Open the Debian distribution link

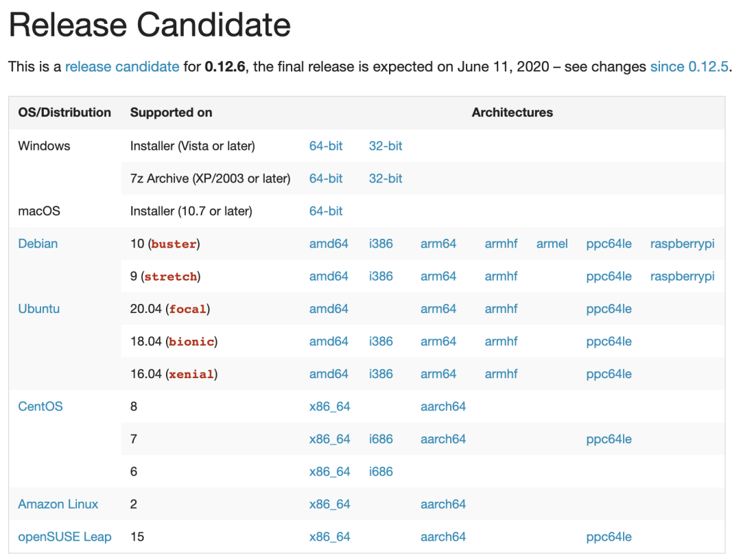(38, 244)
